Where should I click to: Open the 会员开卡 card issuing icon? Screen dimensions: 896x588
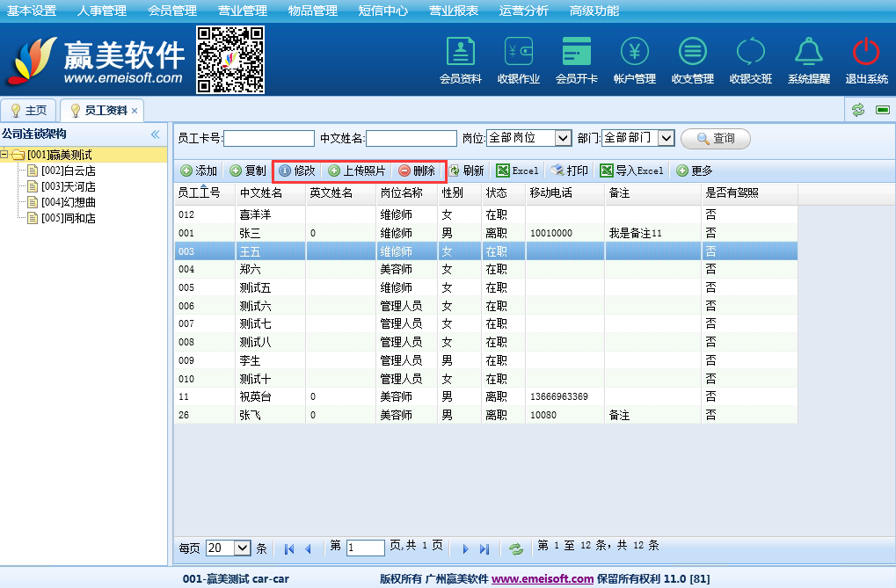click(x=577, y=53)
